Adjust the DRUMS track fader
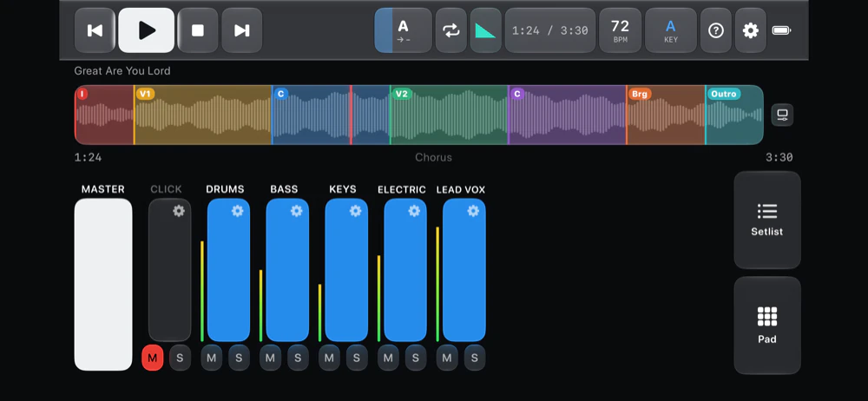 (x=228, y=270)
